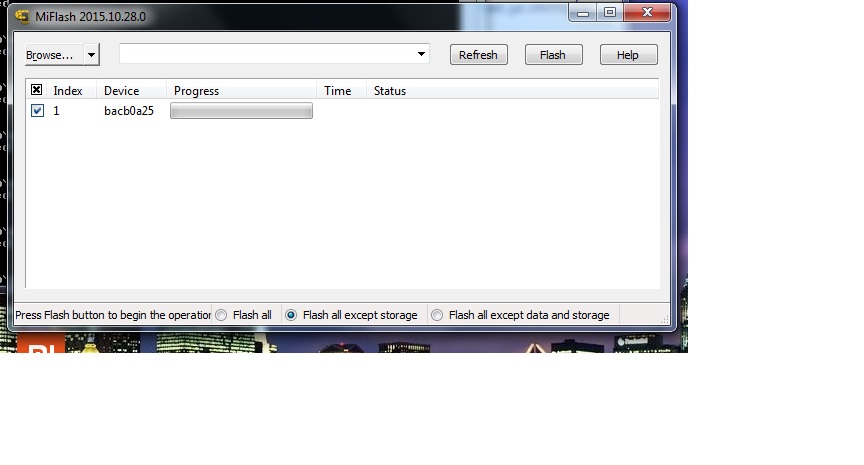Expand the Browse split-button arrow
The height and width of the screenshot is (465, 864).
[x=91, y=55]
